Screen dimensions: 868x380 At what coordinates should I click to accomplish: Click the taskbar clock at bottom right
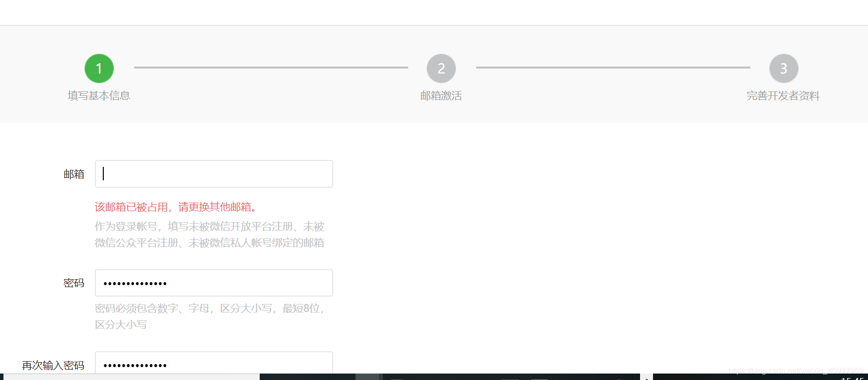[853, 378]
